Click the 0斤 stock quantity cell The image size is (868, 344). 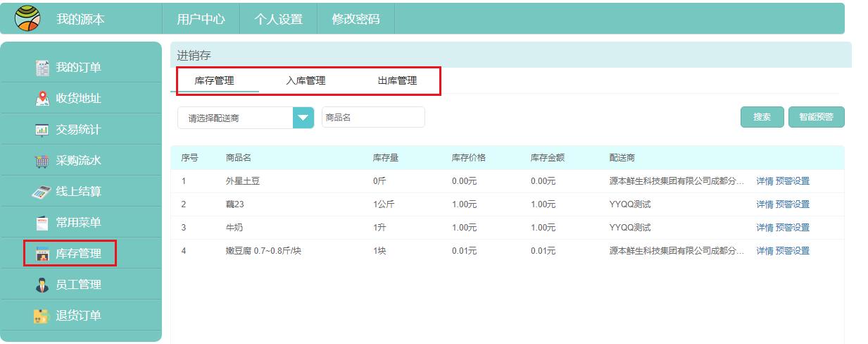coord(379,181)
